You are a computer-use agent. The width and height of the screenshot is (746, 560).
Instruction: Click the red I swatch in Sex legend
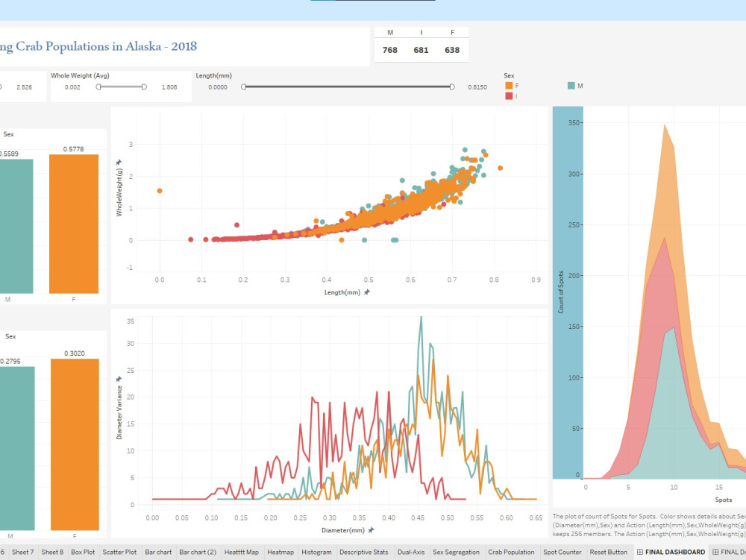click(x=509, y=96)
